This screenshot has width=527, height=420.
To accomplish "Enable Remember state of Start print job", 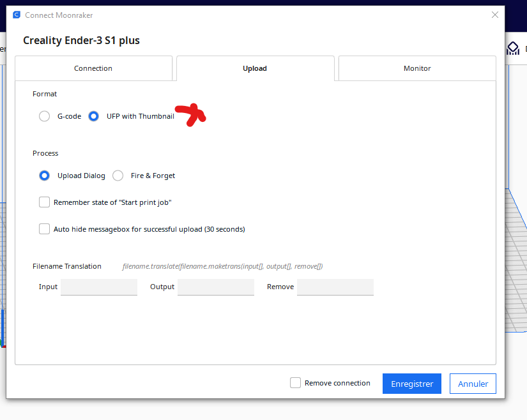I will click(44, 202).
